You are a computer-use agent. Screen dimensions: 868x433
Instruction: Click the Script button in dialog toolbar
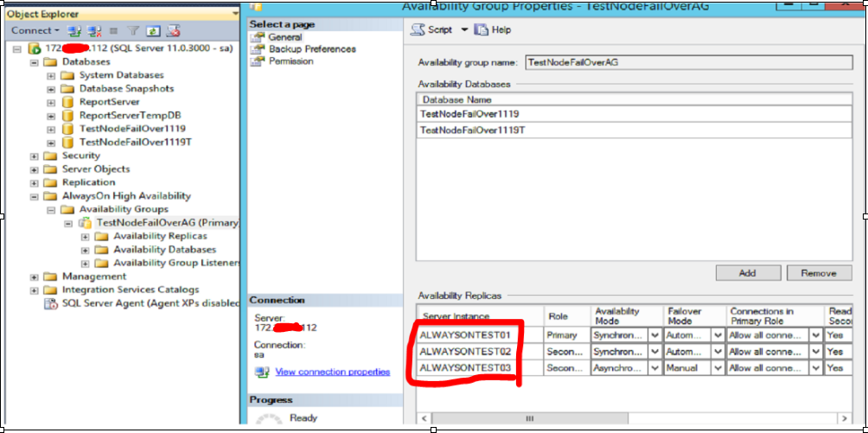431,30
